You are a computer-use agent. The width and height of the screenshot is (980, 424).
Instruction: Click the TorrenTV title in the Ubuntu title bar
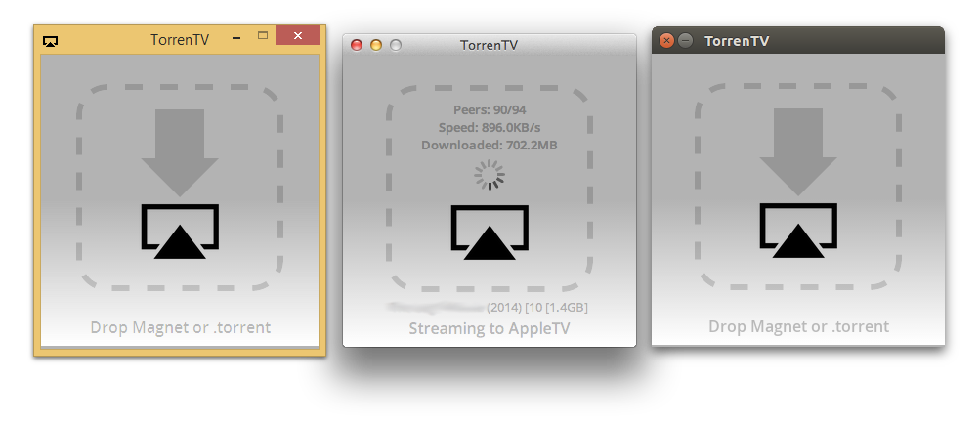pos(737,41)
